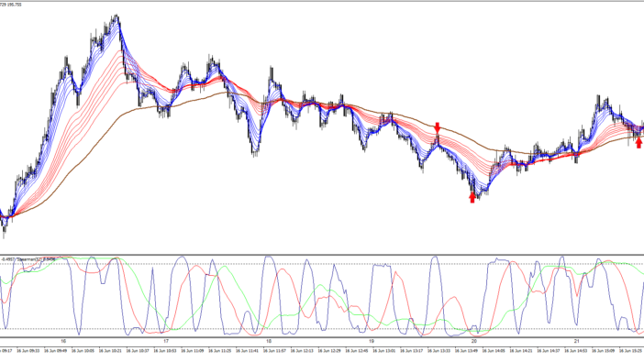Click the red up arrow beside the latest candles
Screen dimensions: 644x362
[638, 142]
